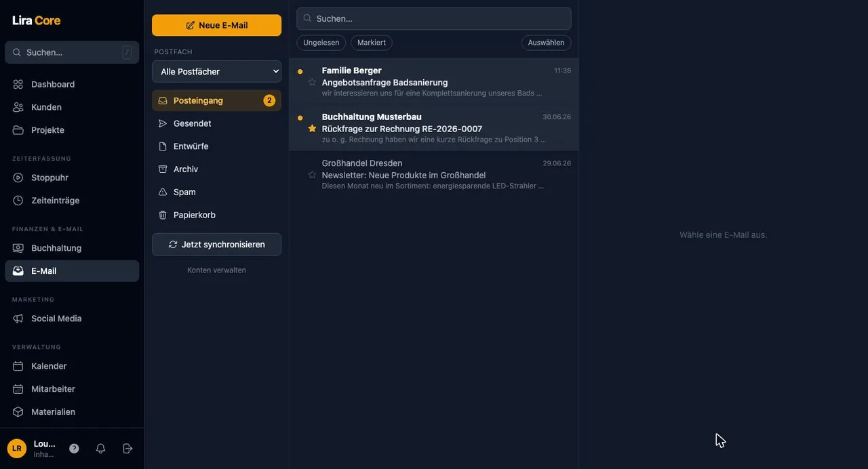
Task: Select E-Mail in sidebar
Action: click(x=72, y=271)
